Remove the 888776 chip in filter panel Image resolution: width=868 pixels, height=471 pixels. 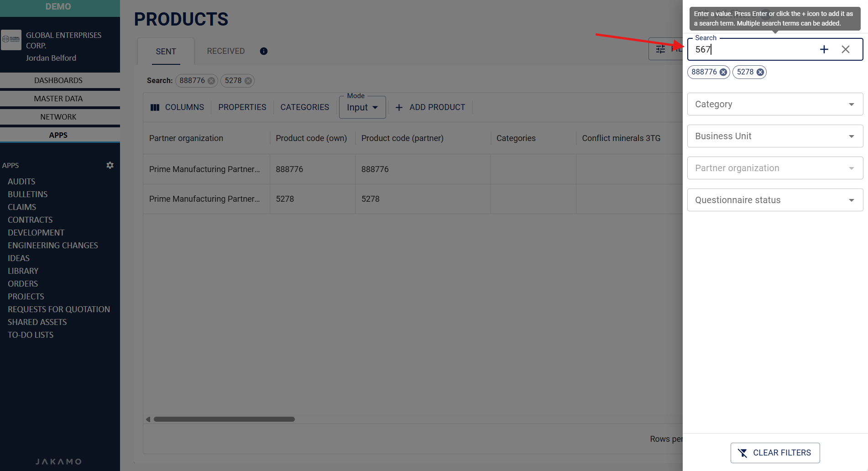(x=723, y=72)
